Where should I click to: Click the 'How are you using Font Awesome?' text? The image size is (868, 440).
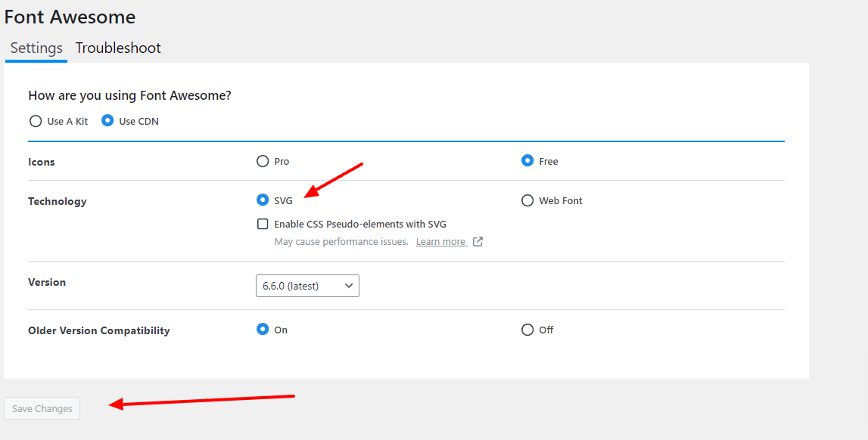129,95
